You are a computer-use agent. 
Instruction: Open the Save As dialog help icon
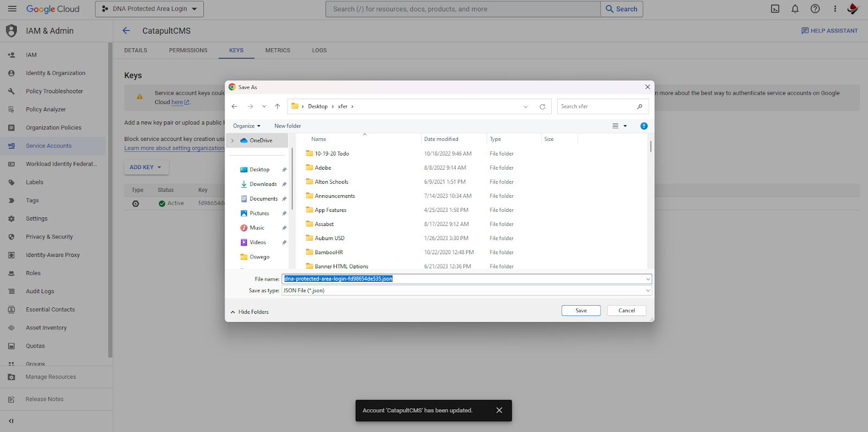tap(644, 126)
